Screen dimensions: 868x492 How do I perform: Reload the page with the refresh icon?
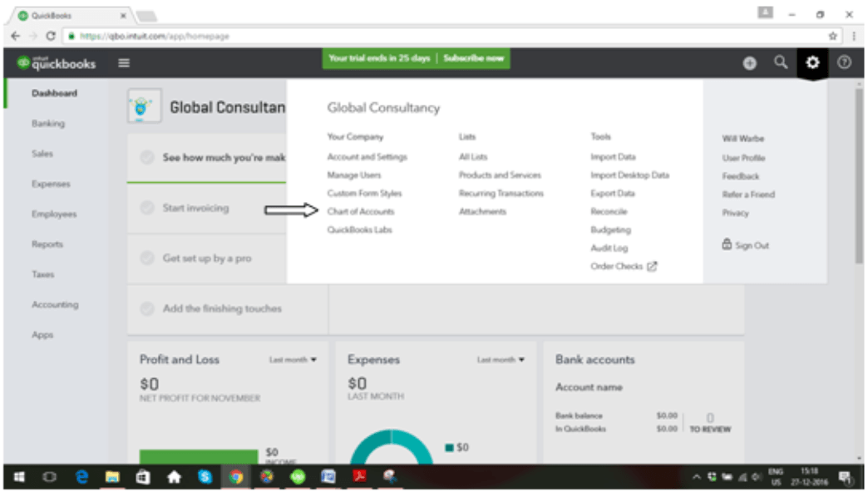[x=51, y=36]
